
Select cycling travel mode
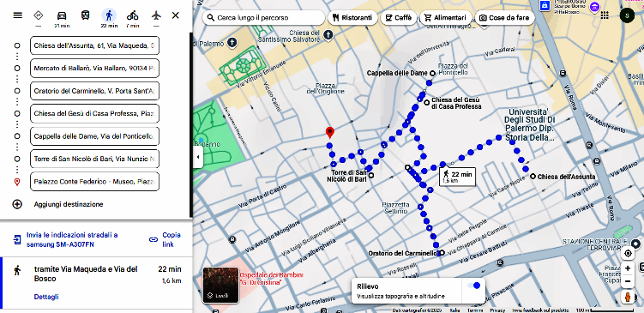coord(133,15)
